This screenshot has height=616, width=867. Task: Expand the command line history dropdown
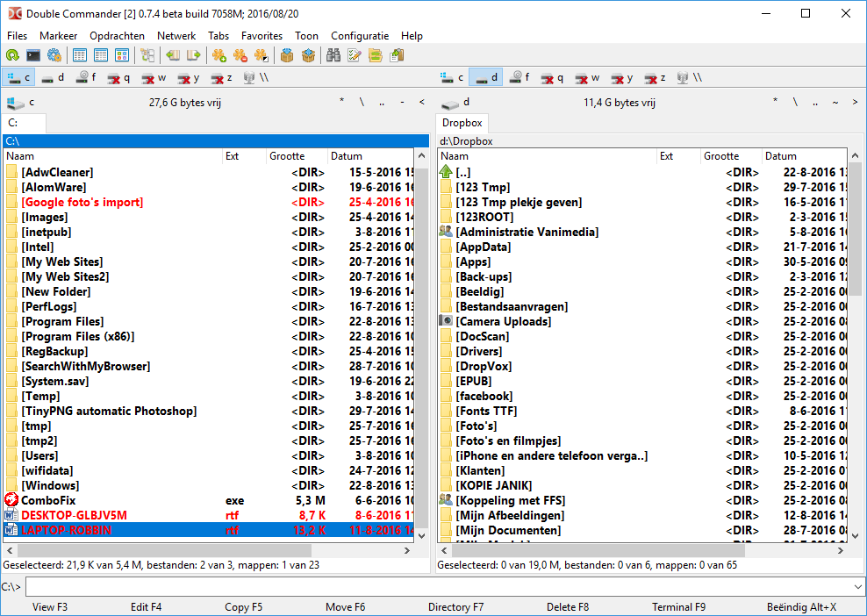(857, 587)
